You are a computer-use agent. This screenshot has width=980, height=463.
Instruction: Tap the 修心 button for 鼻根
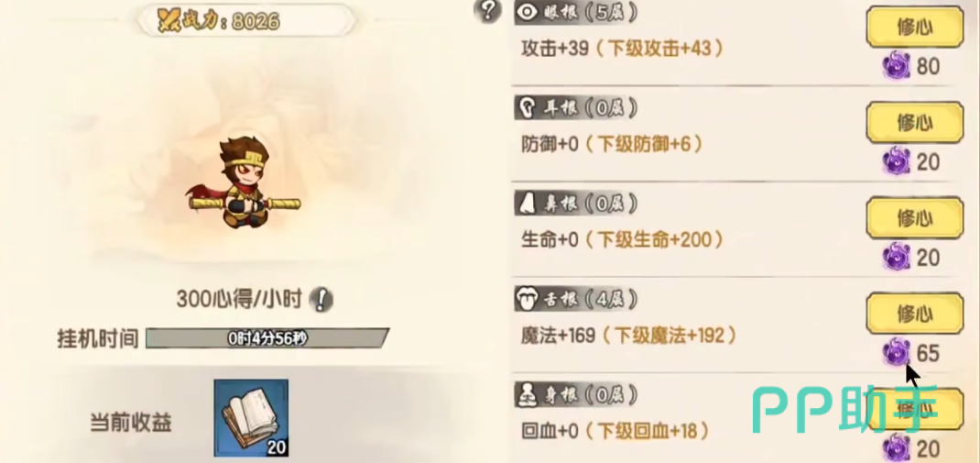coord(915,217)
